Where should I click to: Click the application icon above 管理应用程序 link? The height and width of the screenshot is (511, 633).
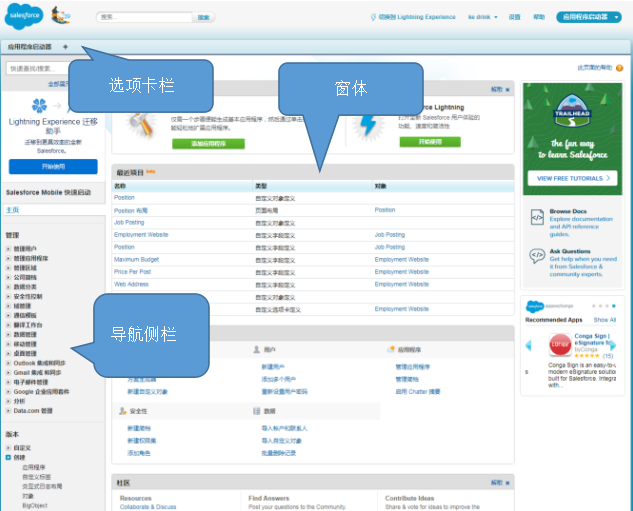[x=390, y=349]
